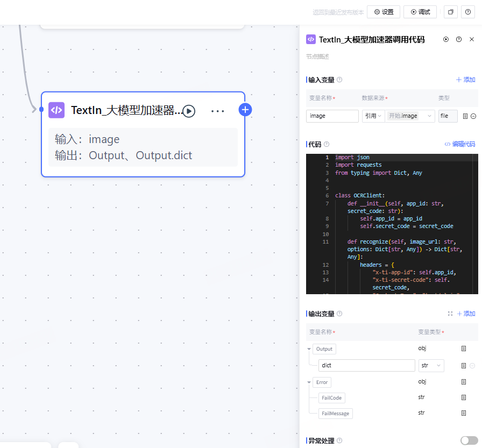Click the 数据来源 column header

(x=374, y=98)
